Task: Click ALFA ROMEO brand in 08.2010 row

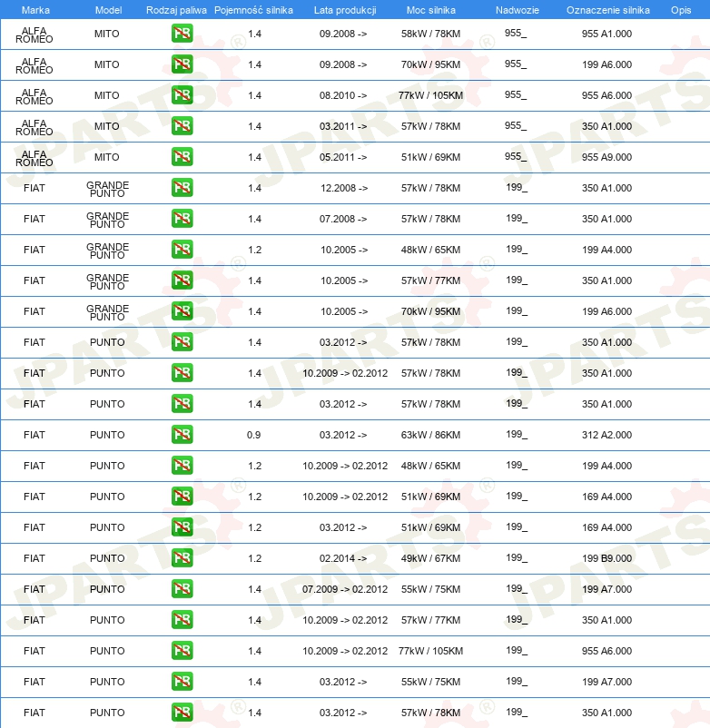Action: coord(34,96)
